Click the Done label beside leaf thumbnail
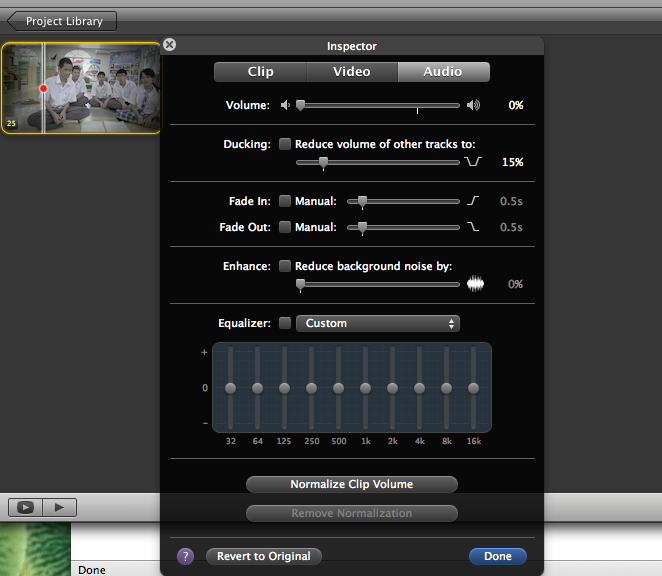The width and height of the screenshot is (662, 576). click(92, 570)
